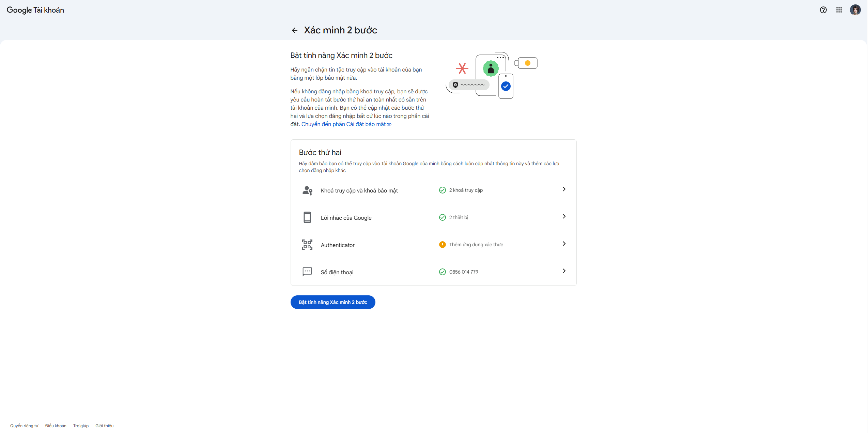Expand the Khoá truy cập row chevron

[x=564, y=189]
